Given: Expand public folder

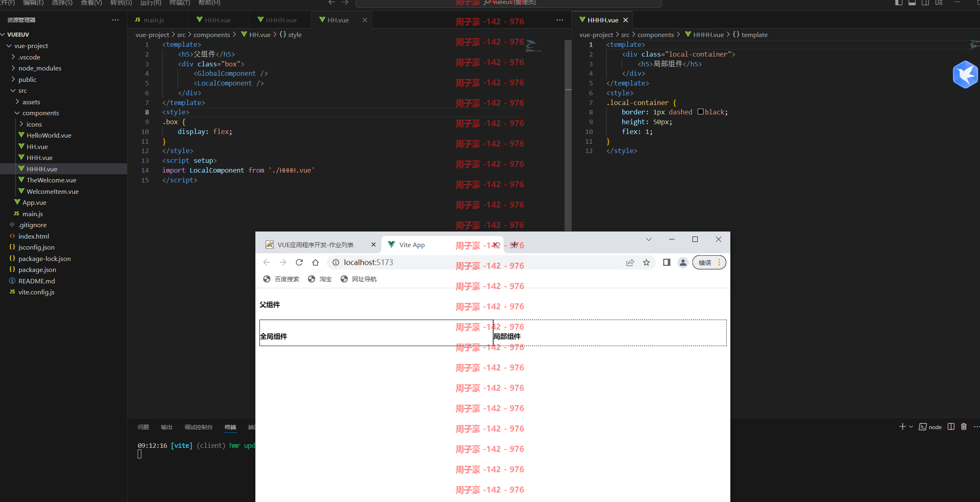Looking at the screenshot, I should click(x=64, y=79).
